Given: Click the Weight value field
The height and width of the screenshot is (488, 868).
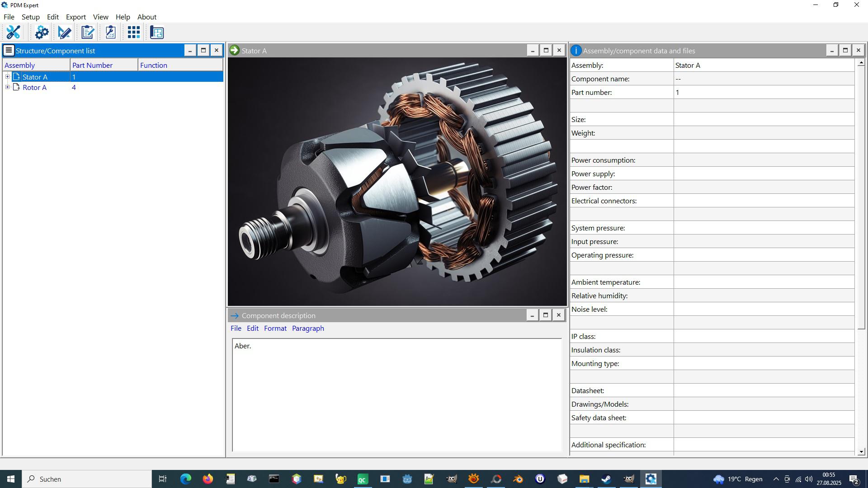Looking at the screenshot, I should 763,133.
